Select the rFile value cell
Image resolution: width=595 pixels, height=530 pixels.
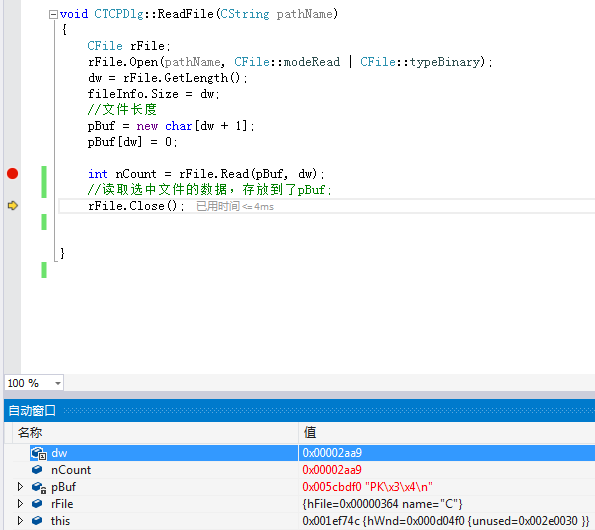tap(447, 504)
